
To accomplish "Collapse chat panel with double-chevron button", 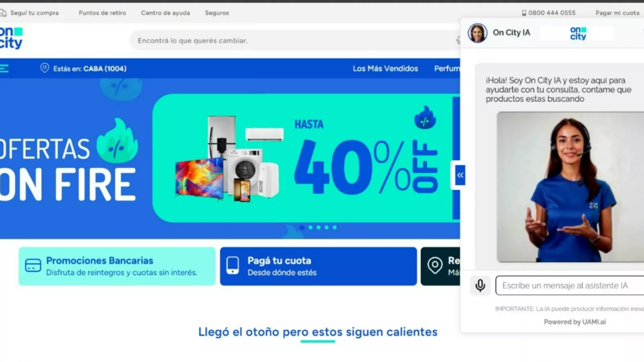I will (460, 175).
